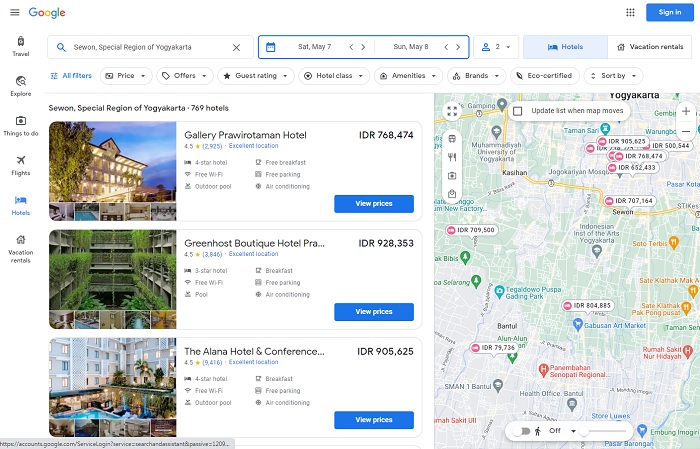Click IDR 79,736 map price pin
The height and width of the screenshot is (449, 700).
point(494,348)
